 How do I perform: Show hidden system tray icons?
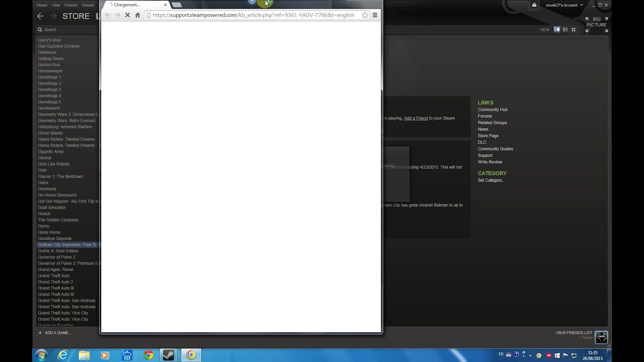pyautogui.click(x=530, y=355)
